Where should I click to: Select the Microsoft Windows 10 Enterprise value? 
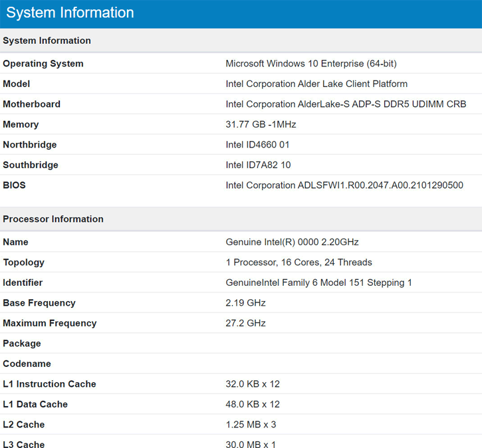click(311, 64)
